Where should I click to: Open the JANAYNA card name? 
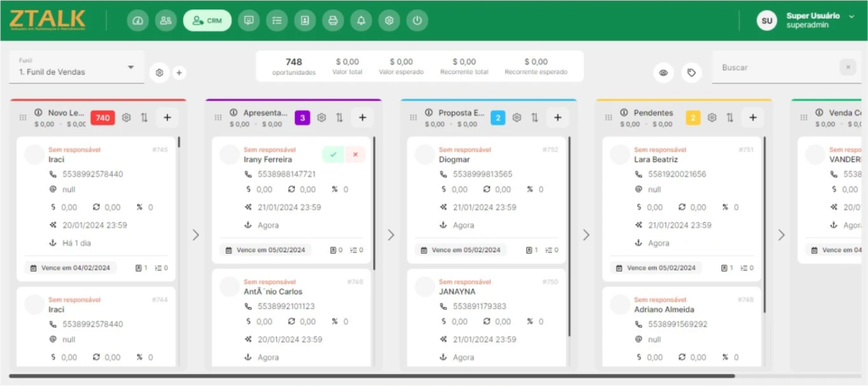[457, 291]
